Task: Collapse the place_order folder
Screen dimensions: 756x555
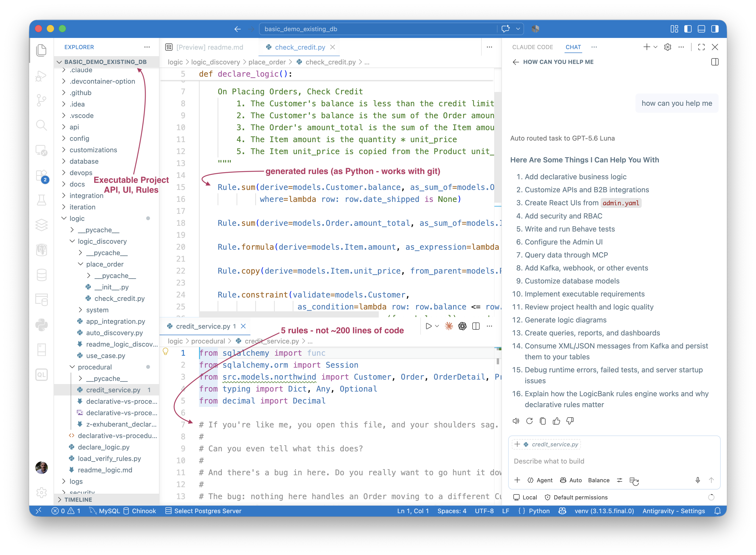Action: pos(104,264)
